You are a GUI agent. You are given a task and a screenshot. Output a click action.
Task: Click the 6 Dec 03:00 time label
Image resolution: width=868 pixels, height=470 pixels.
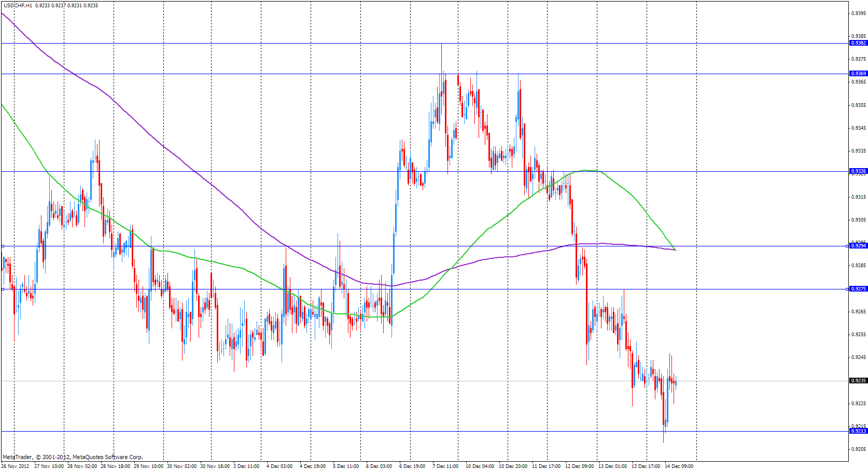[x=379, y=466]
